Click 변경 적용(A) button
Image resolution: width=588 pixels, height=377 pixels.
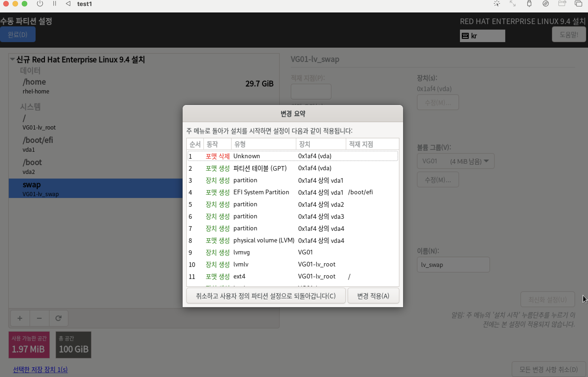(373, 296)
